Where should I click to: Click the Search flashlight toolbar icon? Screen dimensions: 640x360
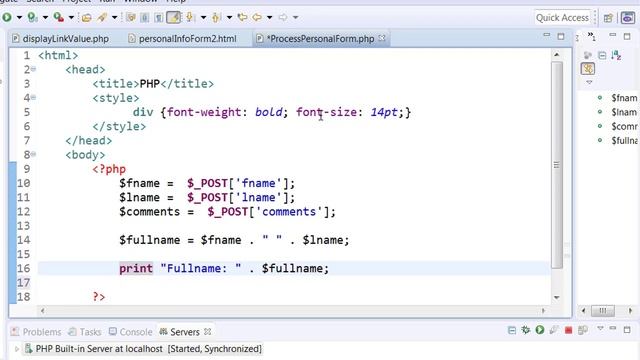(102, 18)
